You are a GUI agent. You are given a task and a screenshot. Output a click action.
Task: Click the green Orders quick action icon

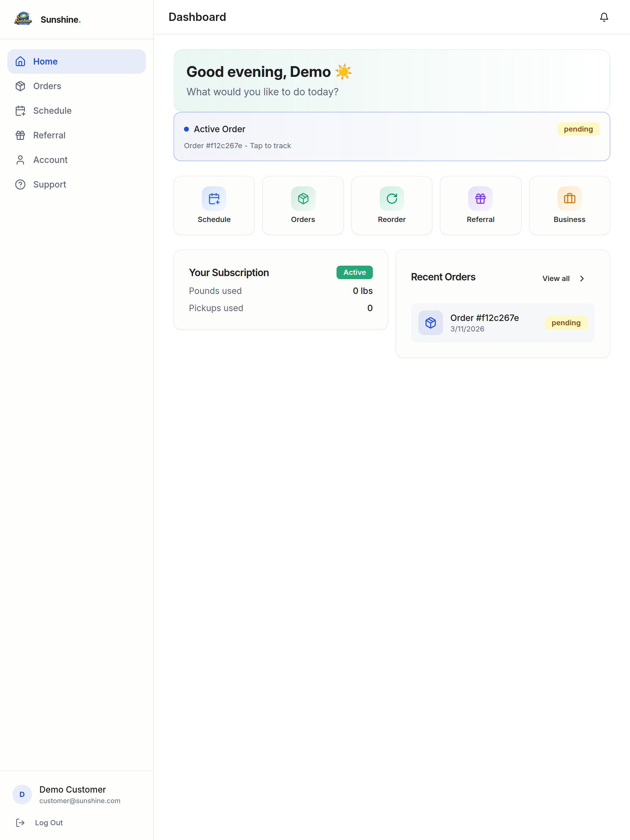[x=303, y=199]
